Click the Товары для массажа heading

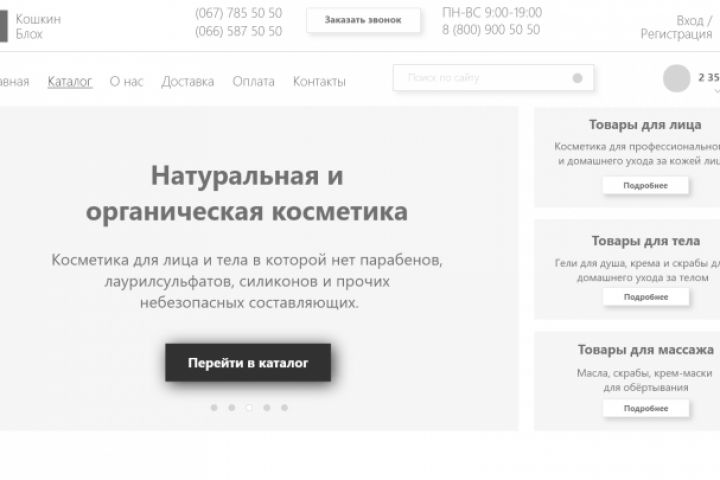[646, 350]
